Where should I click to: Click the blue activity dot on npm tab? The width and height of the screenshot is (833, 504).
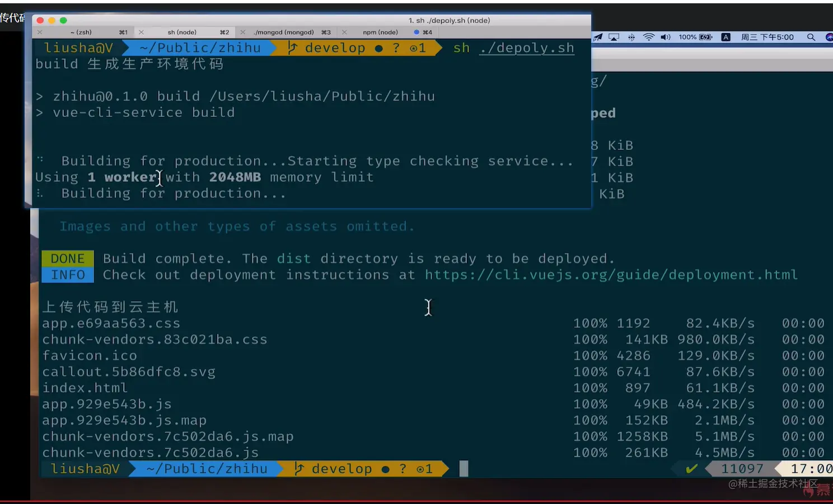416,32
